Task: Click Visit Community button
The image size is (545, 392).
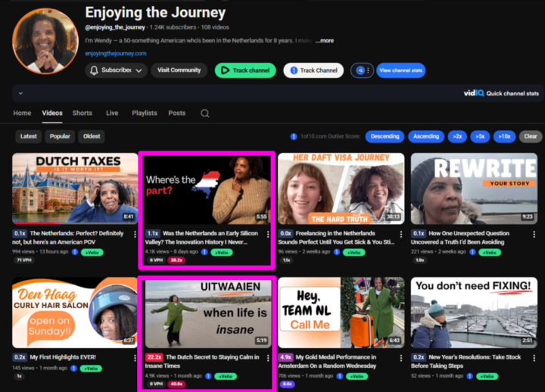Action: pos(179,70)
